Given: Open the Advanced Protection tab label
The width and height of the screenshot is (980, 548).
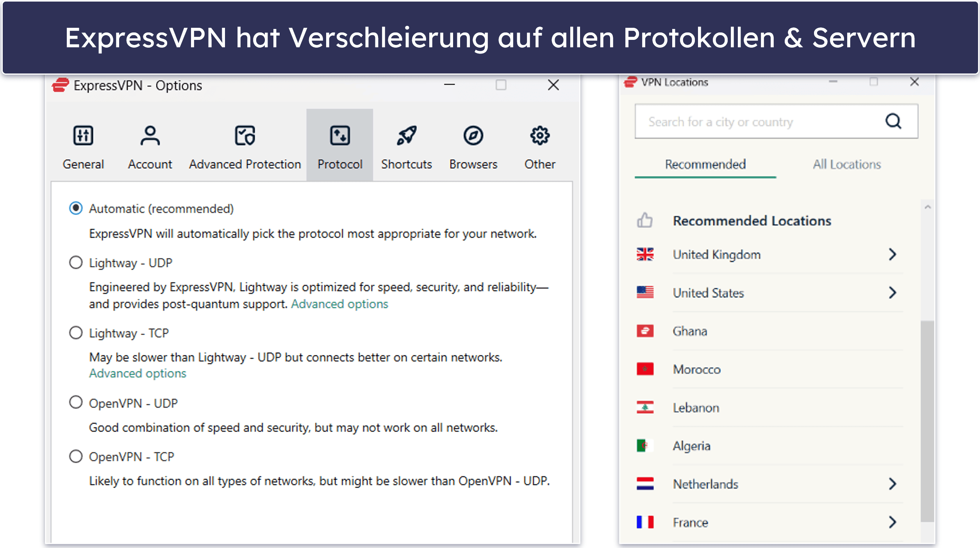Looking at the screenshot, I should [x=245, y=165].
